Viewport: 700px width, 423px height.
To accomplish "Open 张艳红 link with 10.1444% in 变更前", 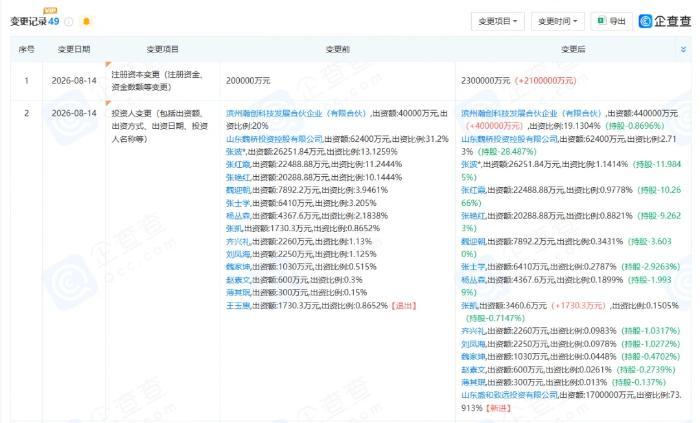I will (238, 177).
